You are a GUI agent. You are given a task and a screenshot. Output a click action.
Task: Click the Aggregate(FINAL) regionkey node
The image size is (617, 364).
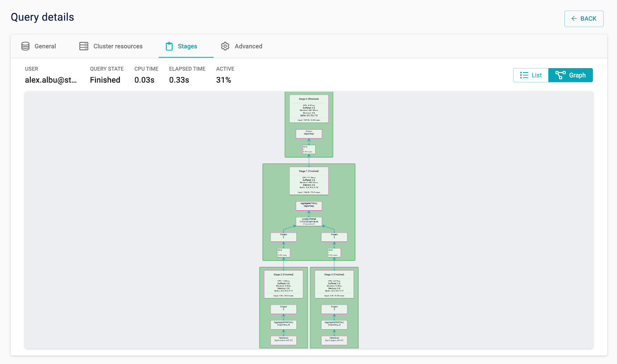[x=309, y=205]
